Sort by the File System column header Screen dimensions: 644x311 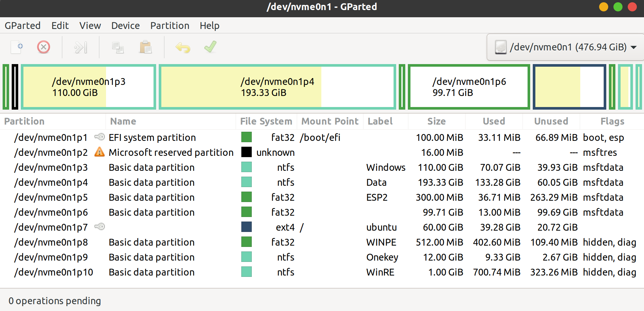pyautogui.click(x=266, y=121)
